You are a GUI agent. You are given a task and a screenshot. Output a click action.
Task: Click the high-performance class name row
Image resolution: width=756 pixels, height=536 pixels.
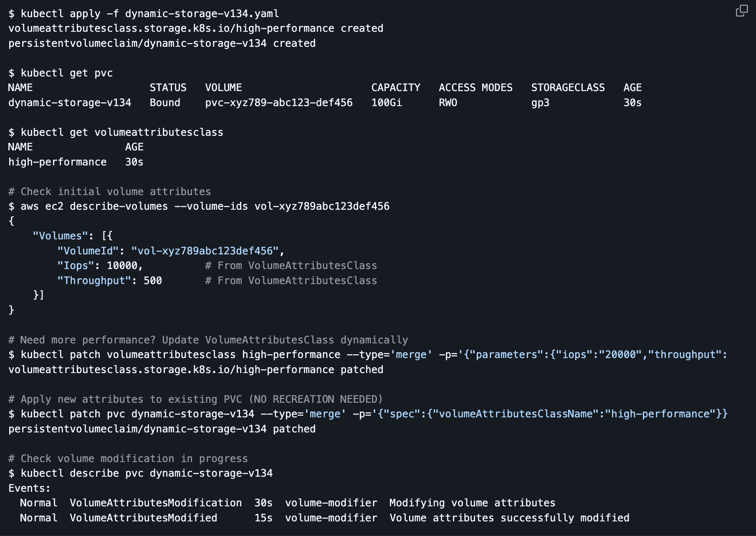tap(58, 162)
